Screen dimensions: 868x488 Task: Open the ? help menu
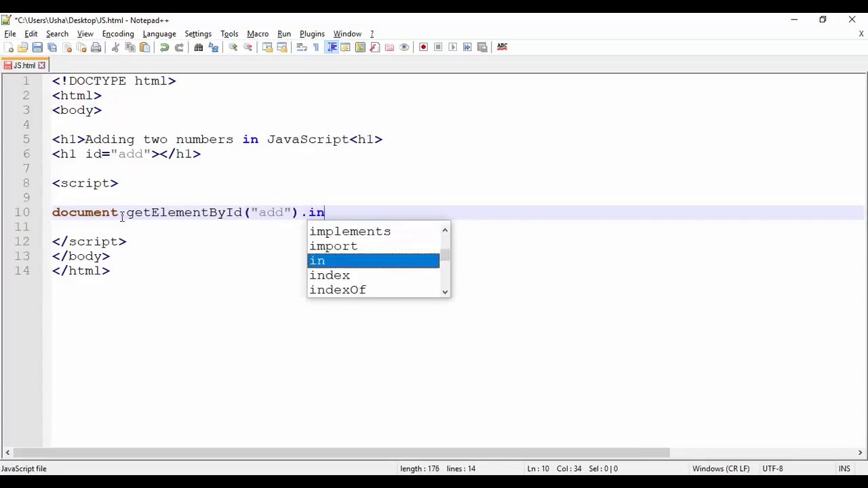coord(372,34)
